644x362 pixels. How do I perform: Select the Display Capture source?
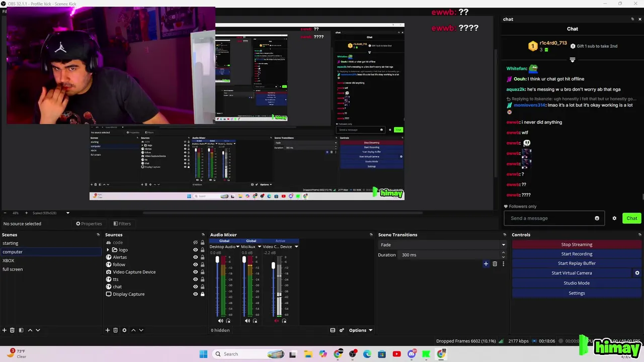(128, 294)
